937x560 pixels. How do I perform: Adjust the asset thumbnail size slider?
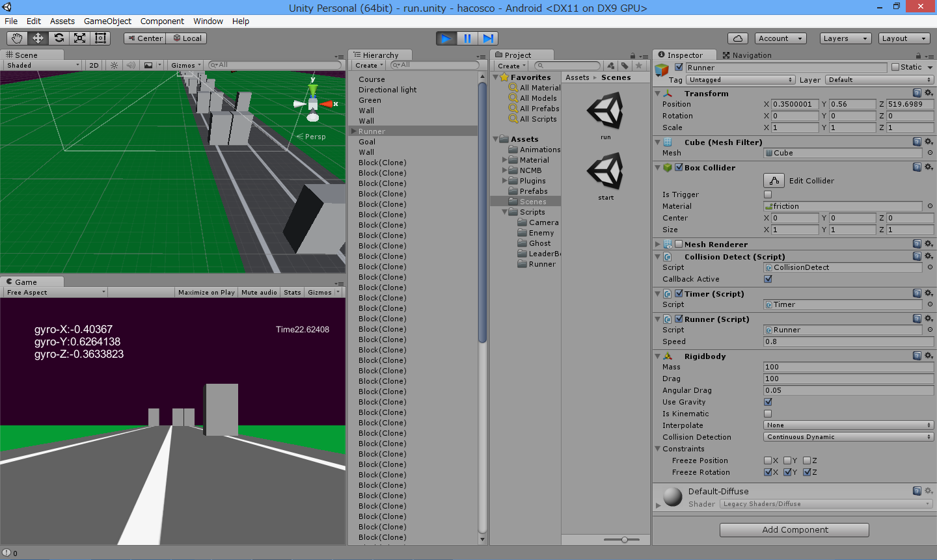point(623,539)
